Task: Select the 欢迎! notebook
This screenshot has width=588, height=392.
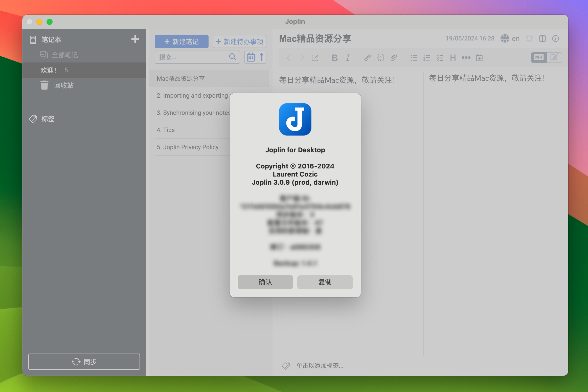Action: (84, 70)
